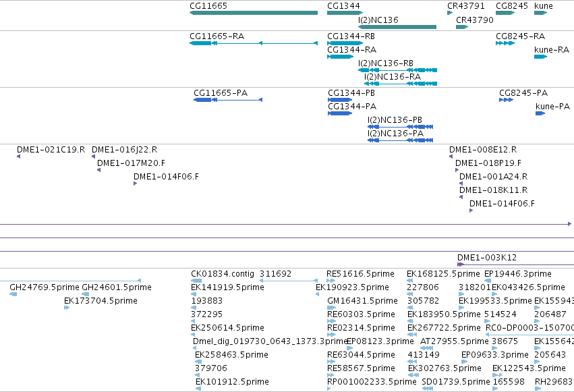Viewport: 574px width, 392px height.
Task: Select EST EK043426.5prime
Action: click(528, 287)
